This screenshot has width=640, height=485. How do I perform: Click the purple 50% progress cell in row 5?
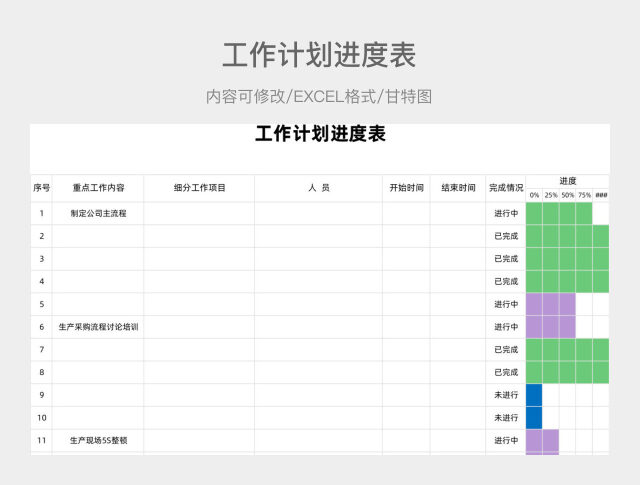[567, 304]
